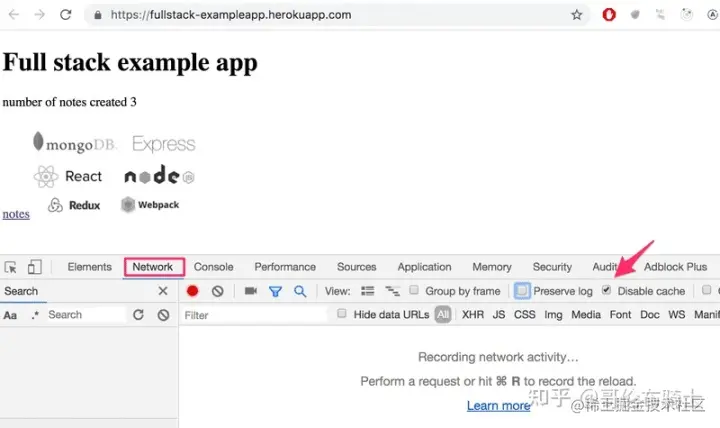Open the Application tab
Screen dimensions: 720x428
click(424, 267)
